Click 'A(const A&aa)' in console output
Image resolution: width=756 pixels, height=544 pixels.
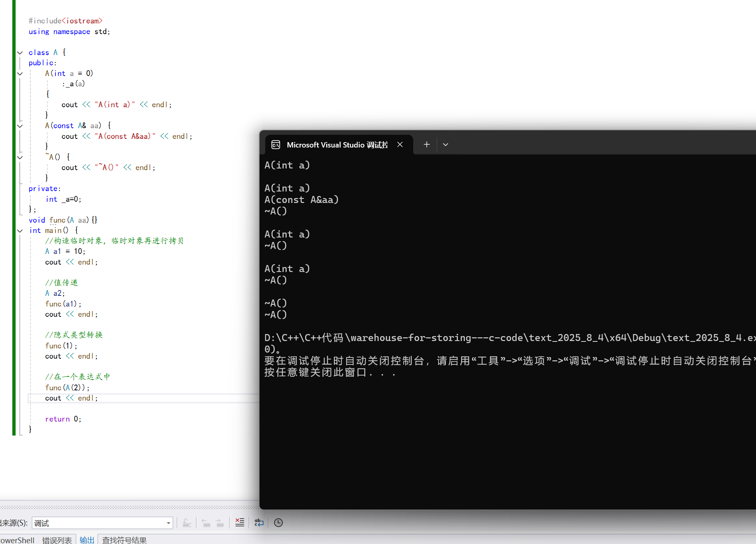coord(301,200)
